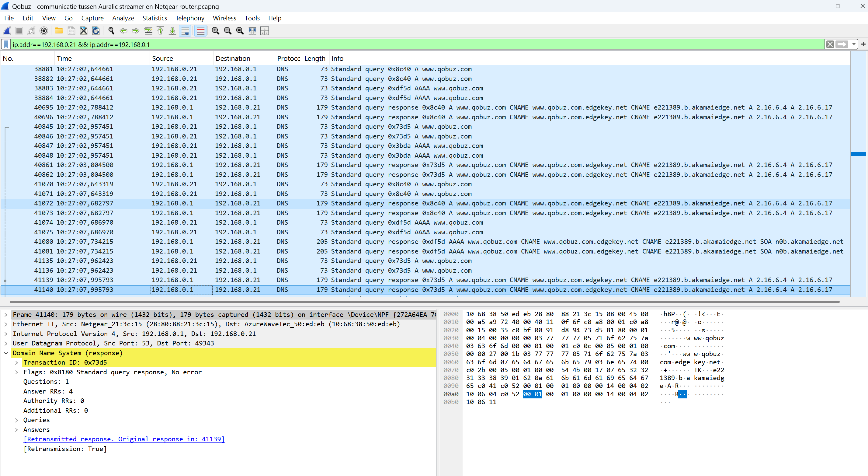868x476 pixels.
Task: Edit the ip.addr display filter field
Action: 418,44
